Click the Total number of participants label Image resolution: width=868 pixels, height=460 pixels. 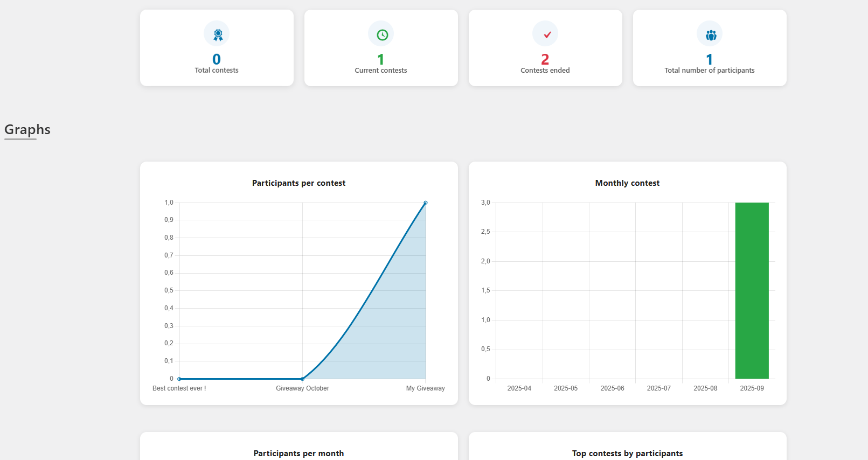(710, 71)
